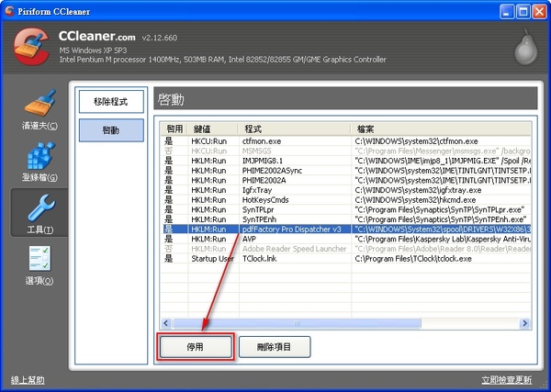Close the Piriform CCleaner window
Viewport: 551px width, 392px height.
click(x=539, y=12)
